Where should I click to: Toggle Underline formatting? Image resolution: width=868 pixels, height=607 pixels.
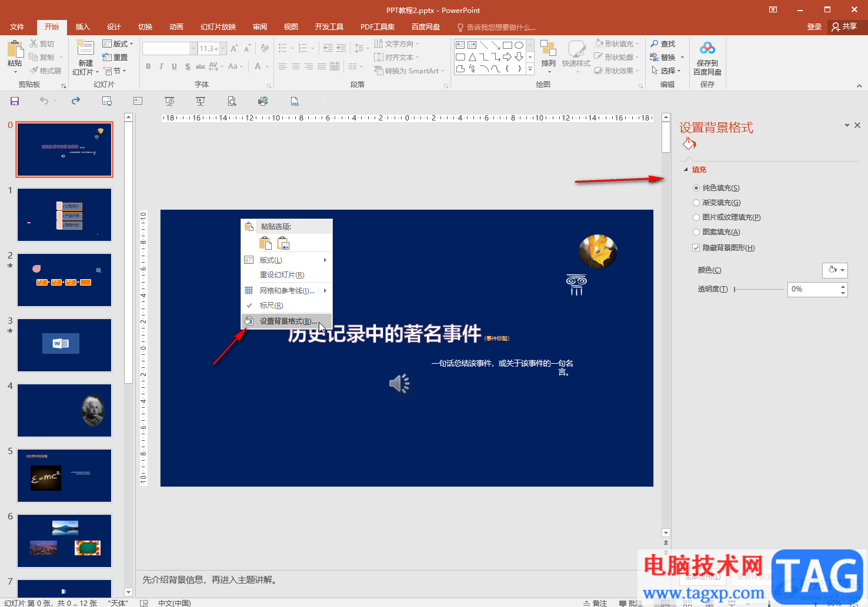pyautogui.click(x=174, y=66)
